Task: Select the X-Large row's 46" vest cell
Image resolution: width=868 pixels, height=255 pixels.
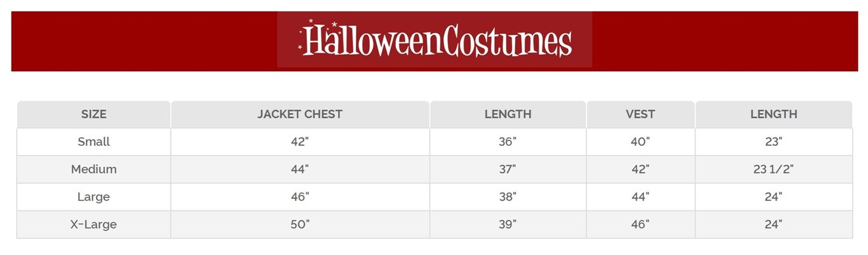Action: pyautogui.click(x=640, y=225)
